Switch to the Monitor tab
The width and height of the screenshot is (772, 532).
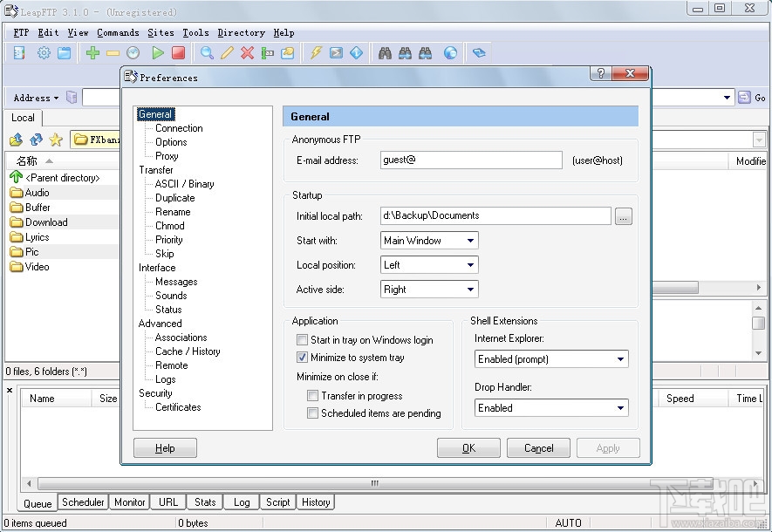129,502
